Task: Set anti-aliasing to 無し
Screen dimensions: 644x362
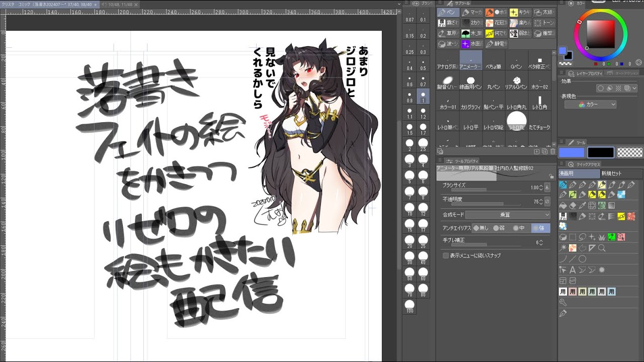Action: click(481, 228)
